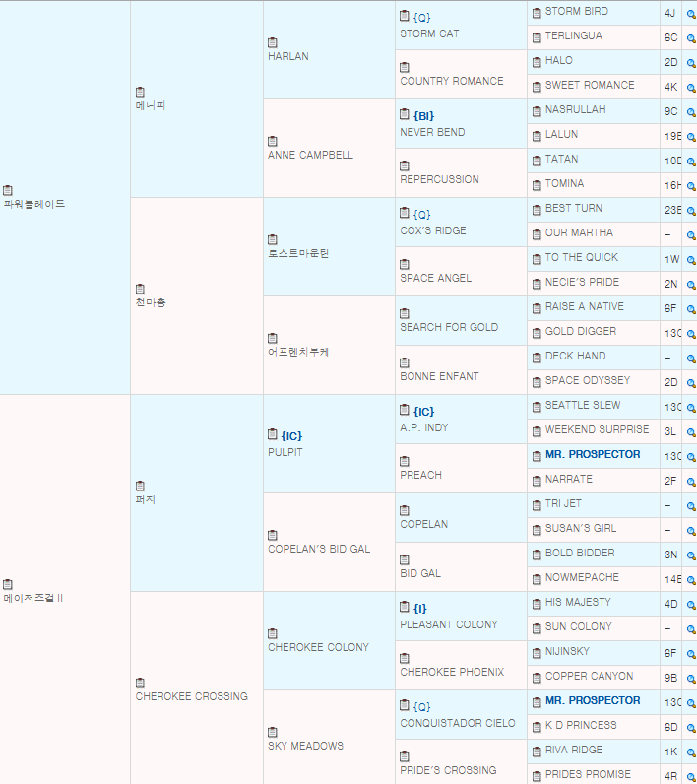Click magnifier icon in SEATTLE SLEW row

click(691, 408)
